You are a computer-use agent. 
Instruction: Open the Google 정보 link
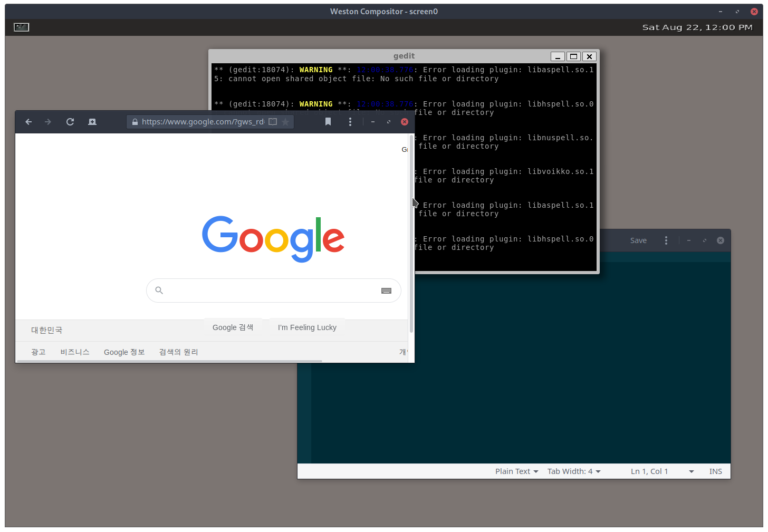pos(124,352)
